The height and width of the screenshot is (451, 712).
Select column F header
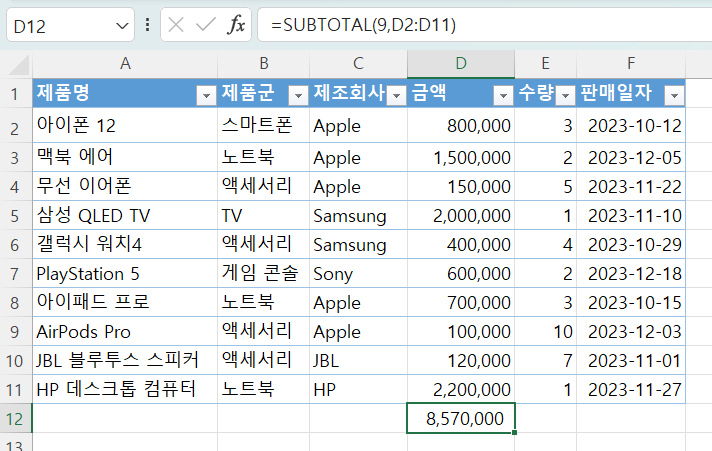click(x=631, y=64)
